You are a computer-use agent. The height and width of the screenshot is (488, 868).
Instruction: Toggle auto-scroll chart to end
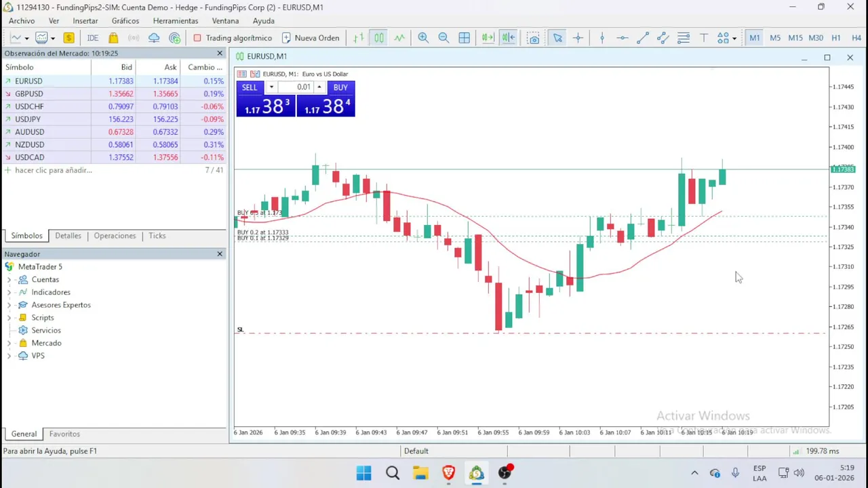click(488, 38)
